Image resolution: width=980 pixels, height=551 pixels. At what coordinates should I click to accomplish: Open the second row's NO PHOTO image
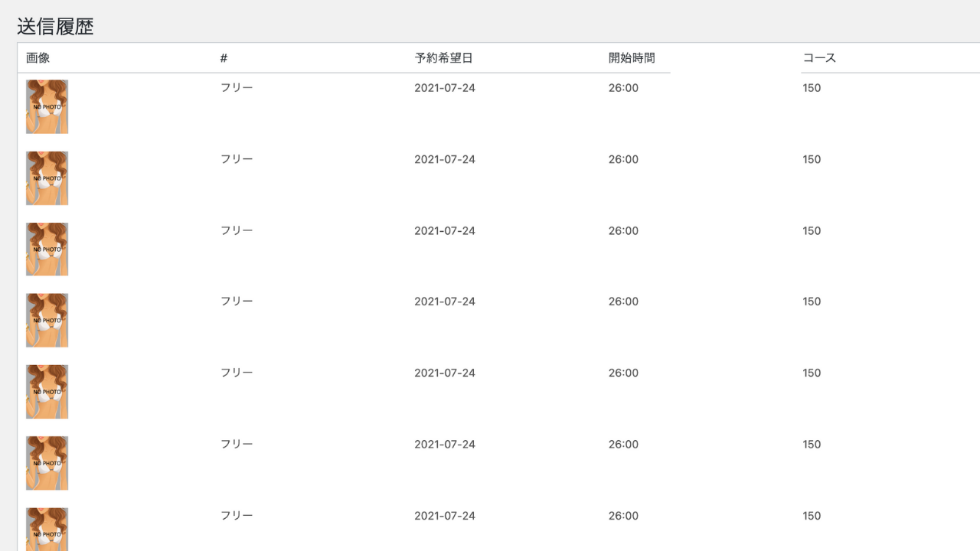pos(47,178)
